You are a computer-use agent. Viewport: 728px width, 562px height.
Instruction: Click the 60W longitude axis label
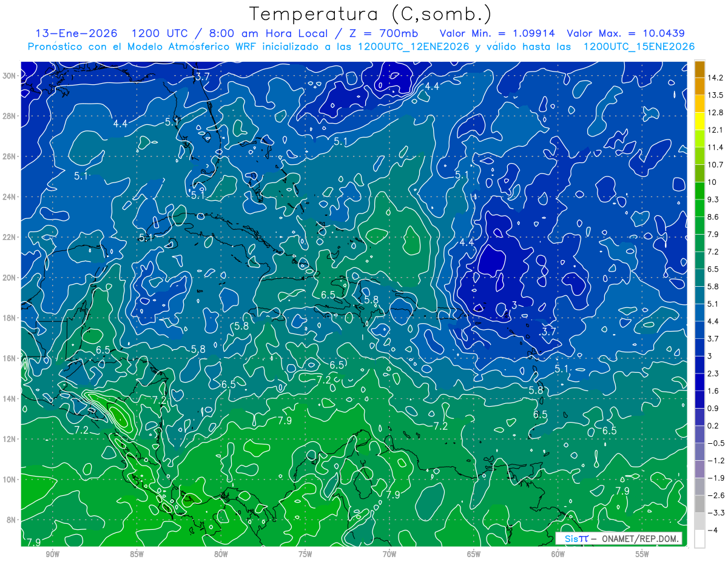(x=558, y=554)
